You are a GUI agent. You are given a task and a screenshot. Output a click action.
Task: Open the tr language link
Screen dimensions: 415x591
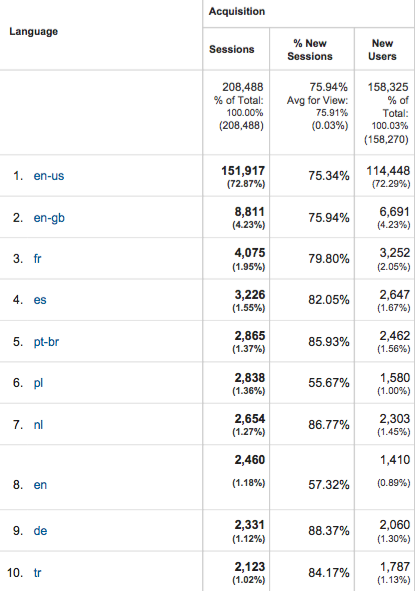coord(37,573)
